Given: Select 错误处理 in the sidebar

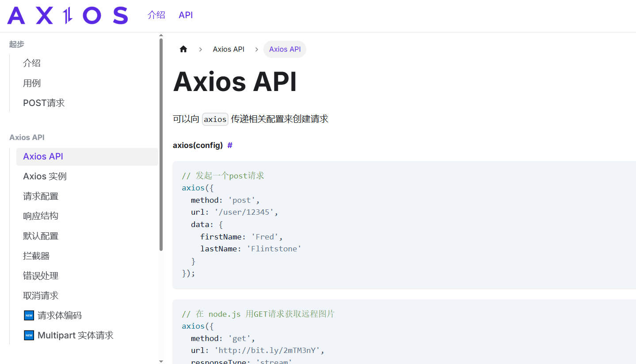Looking at the screenshot, I should pyautogui.click(x=41, y=275).
